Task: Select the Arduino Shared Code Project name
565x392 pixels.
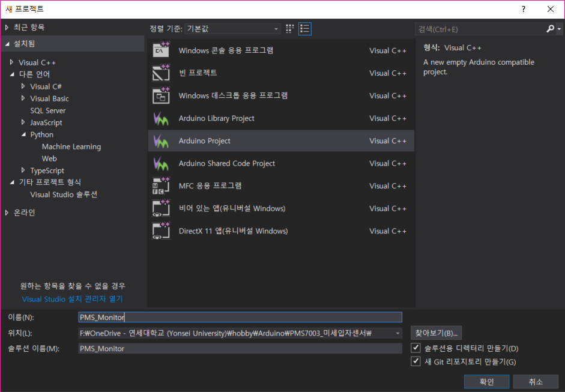Action: [x=226, y=163]
